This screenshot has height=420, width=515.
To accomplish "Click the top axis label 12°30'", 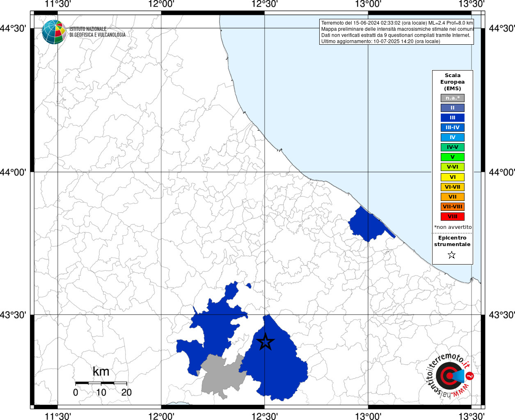I will click(264, 5).
